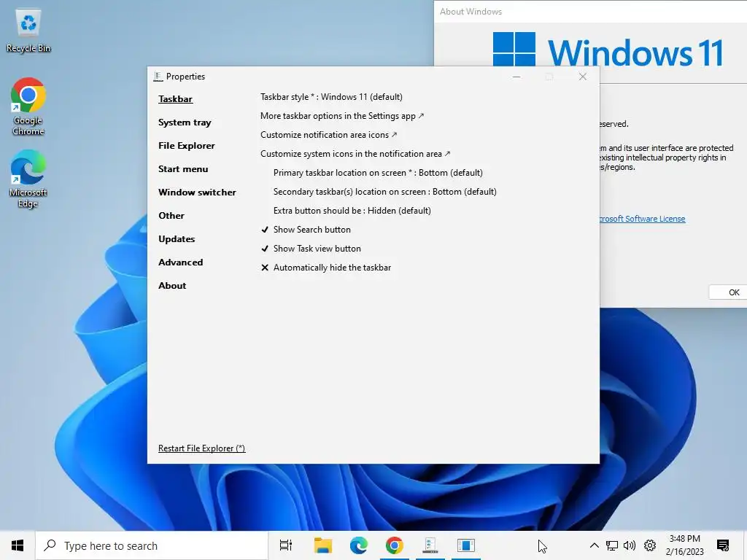The width and height of the screenshot is (747, 560).
Task: Select the Microsoft Edge desktop shortcut
Action: 28,179
